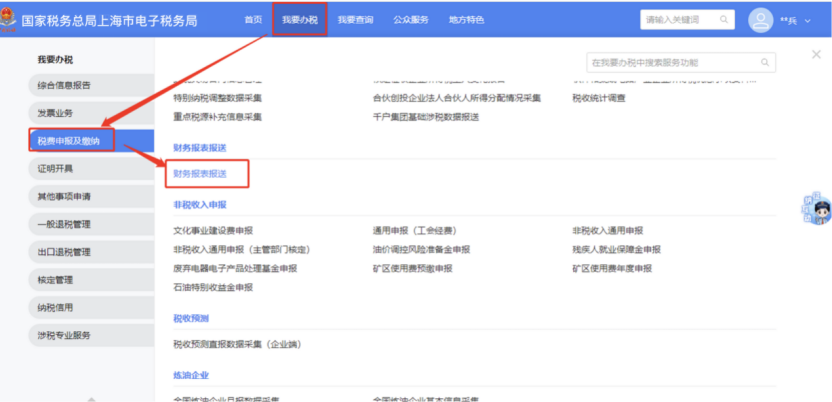Image resolution: width=832 pixels, height=402 pixels.
Task: Open 通用申报（工会经费） link
Action: [411, 230]
